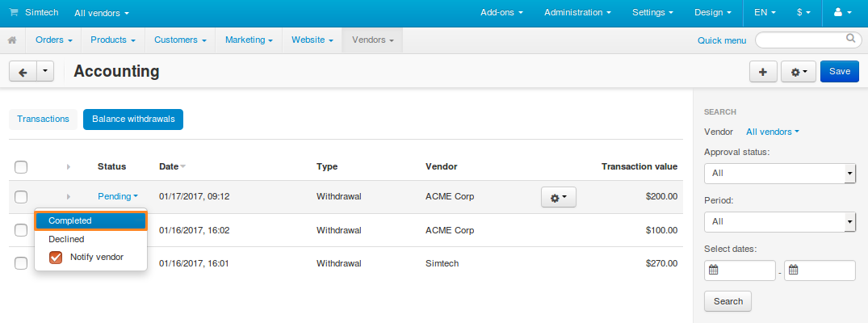Screen dimensions: 868x323
Task: Open the user account menu icon
Action: (x=842, y=12)
